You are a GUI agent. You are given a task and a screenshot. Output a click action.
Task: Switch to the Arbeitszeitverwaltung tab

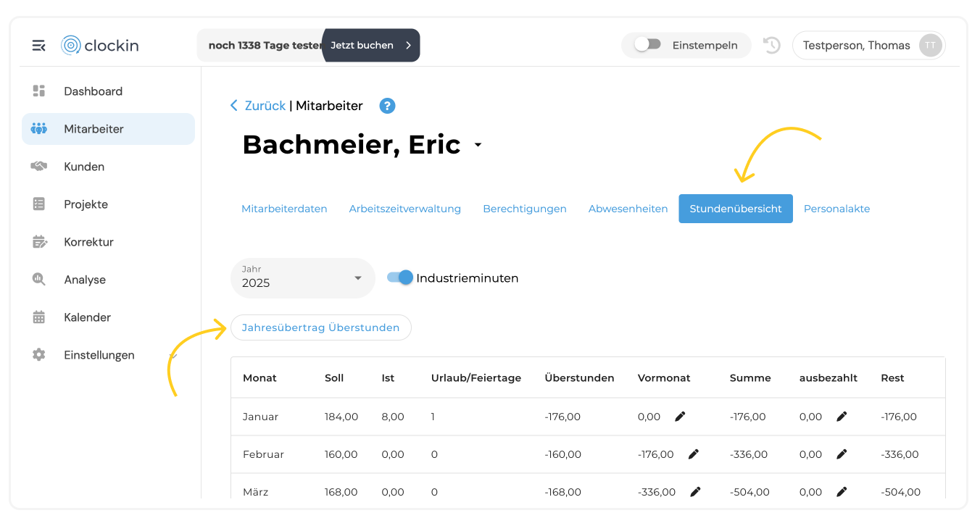coord(405,209)
